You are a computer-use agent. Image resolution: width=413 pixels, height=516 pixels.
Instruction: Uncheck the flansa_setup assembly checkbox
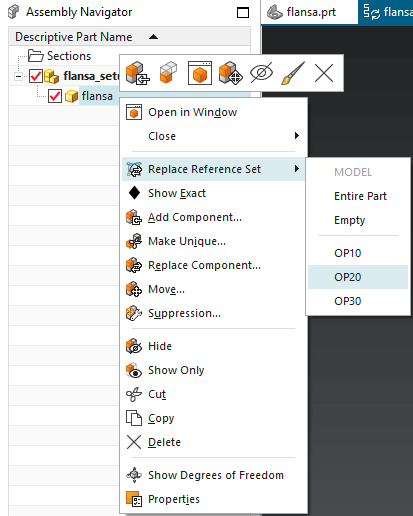click(x=36, y=76)
